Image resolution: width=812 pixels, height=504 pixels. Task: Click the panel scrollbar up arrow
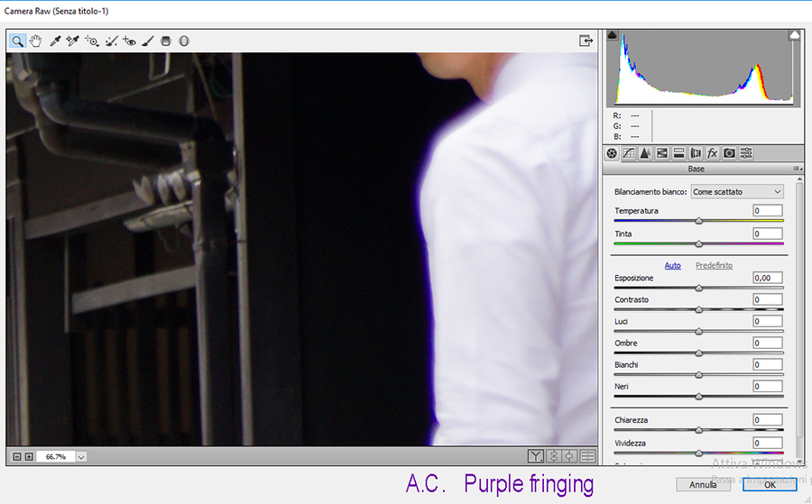800,179
